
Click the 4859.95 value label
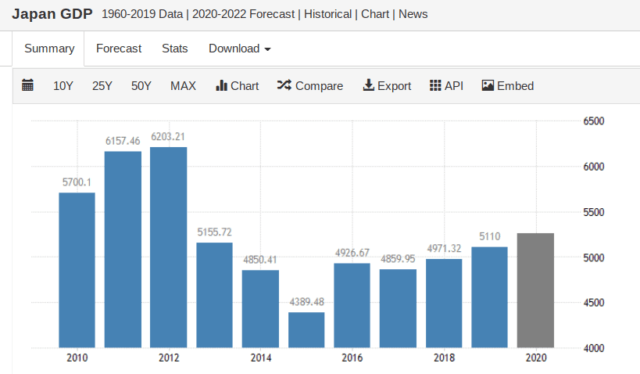coord(398,259)
